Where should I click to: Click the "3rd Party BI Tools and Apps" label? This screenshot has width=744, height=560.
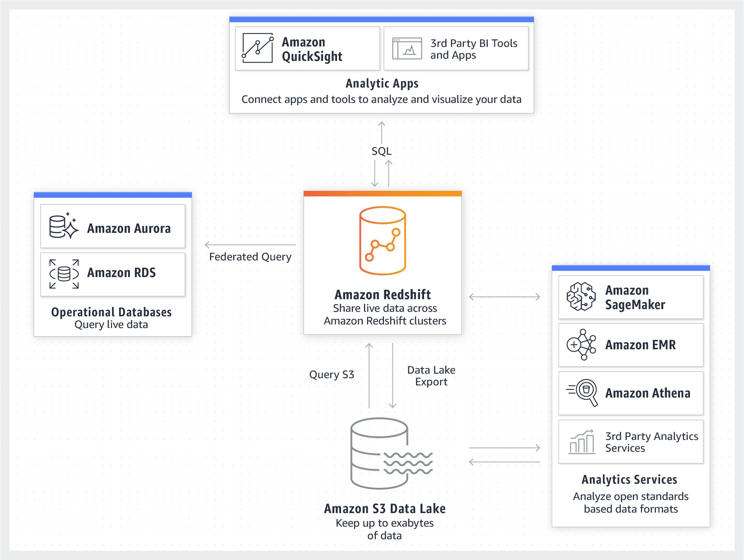474,49
